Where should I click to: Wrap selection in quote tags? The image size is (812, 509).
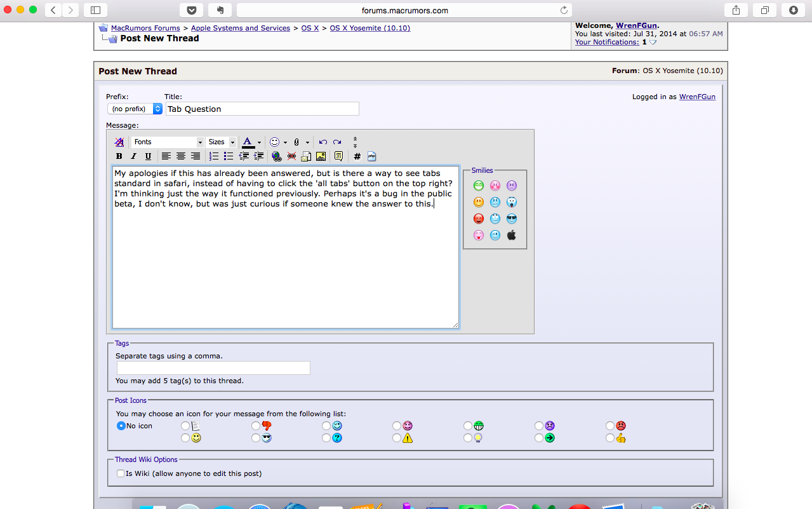click(339, 156)
